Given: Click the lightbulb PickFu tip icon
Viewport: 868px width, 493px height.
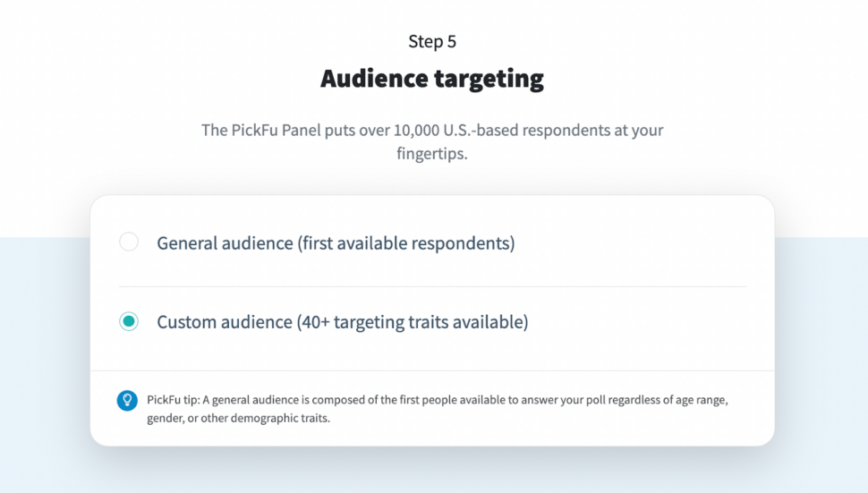Looking at the screenshot, I should [127, 400].
